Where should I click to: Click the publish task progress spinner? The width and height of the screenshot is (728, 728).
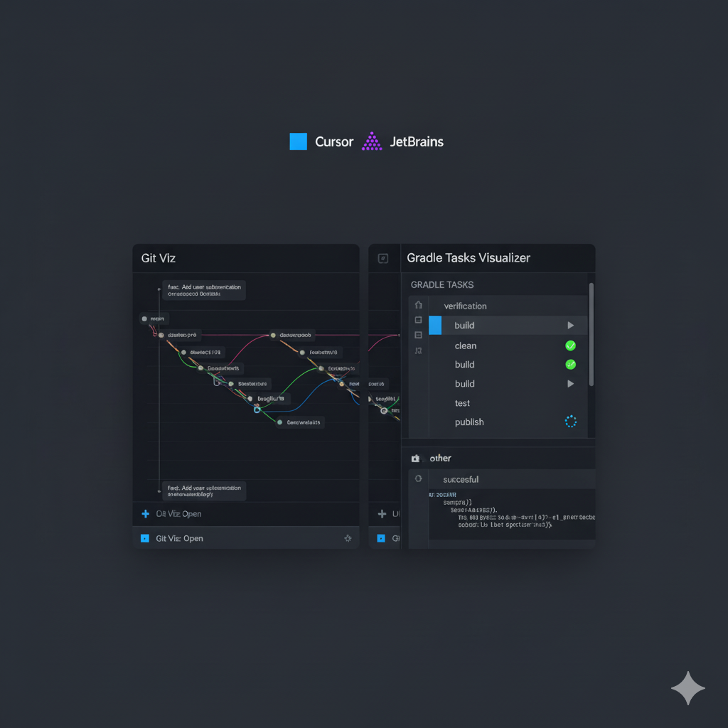(570, 421)
